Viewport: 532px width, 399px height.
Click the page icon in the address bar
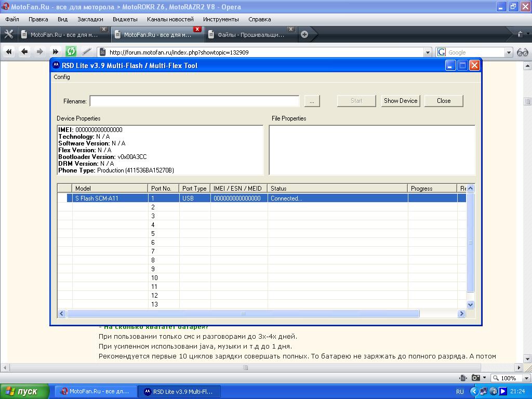[102, 52]
